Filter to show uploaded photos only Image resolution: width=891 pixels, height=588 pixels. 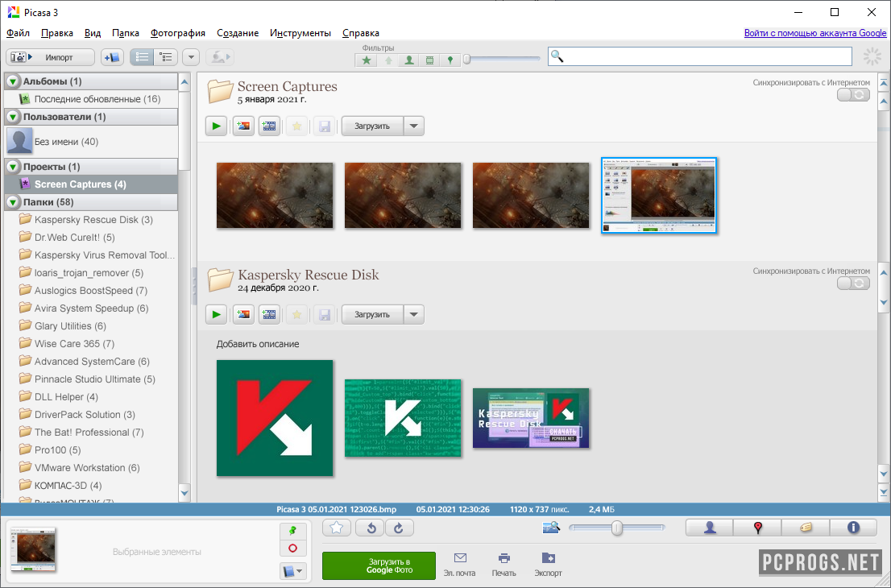click(x=388, y=60)
